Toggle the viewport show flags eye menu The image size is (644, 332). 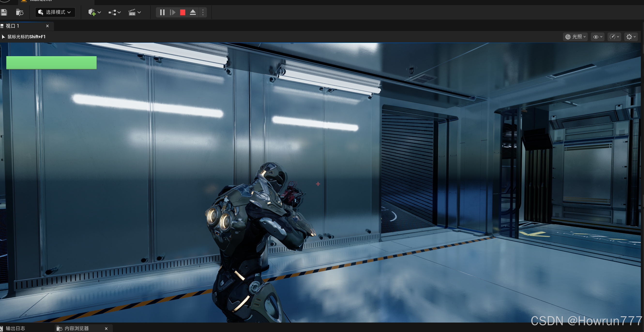click(598, 37)
